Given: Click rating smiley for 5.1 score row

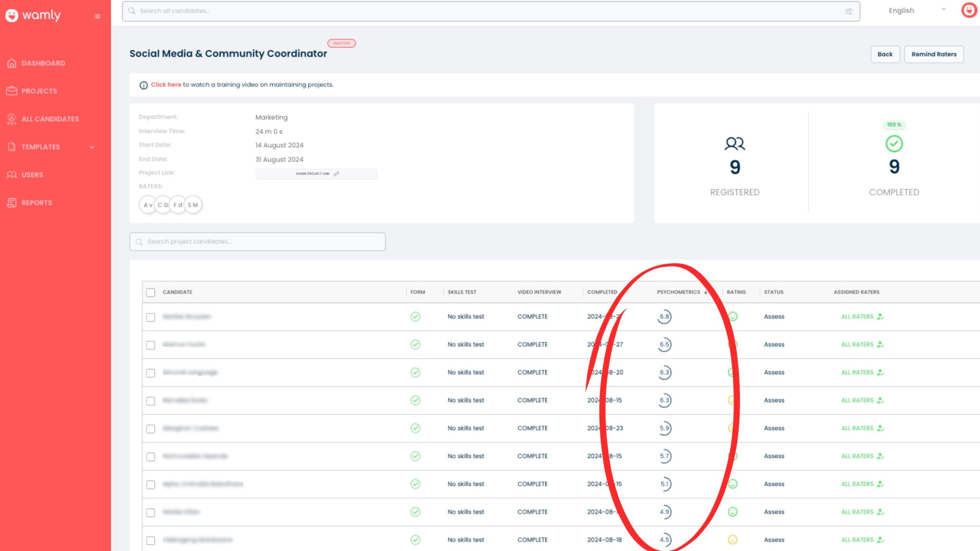Looking at the screenshot, I should click(732, 484).
